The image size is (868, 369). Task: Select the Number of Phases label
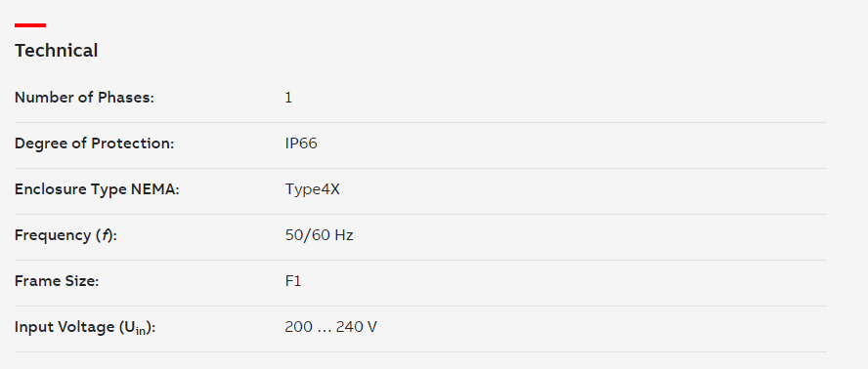(x=84, y=98)
